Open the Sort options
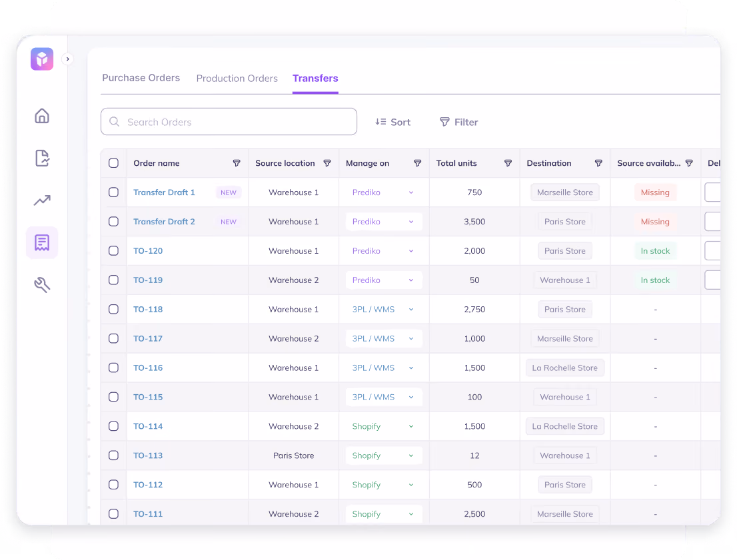737x560 pixels. point(393,122)
